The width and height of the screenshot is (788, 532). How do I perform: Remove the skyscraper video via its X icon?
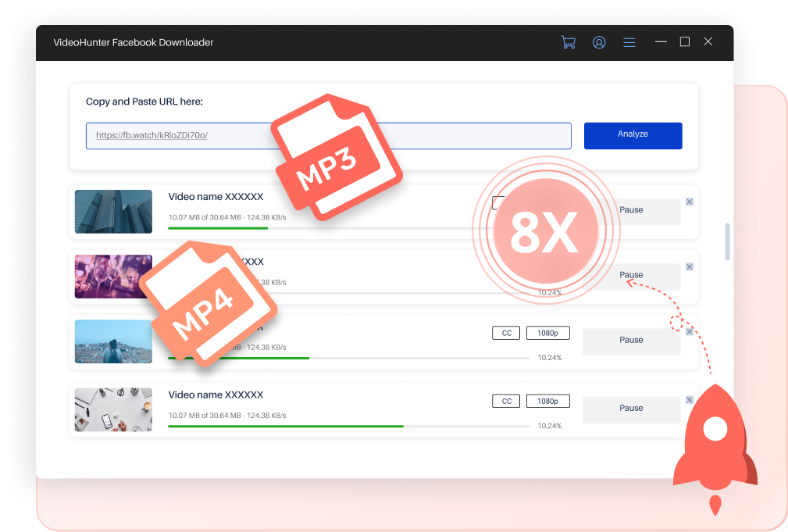(690, 202)
